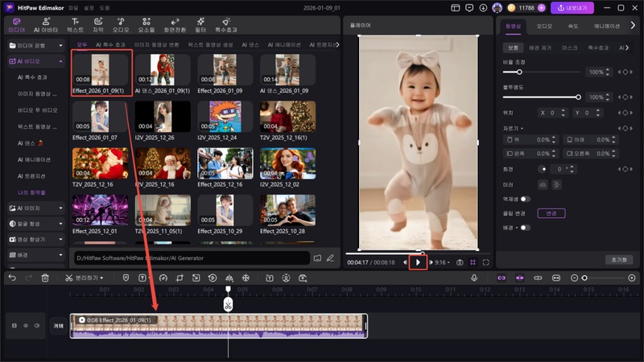Screen dimensions: 644x362
Task: Click the play button in the player
Action: click(418, 262)
